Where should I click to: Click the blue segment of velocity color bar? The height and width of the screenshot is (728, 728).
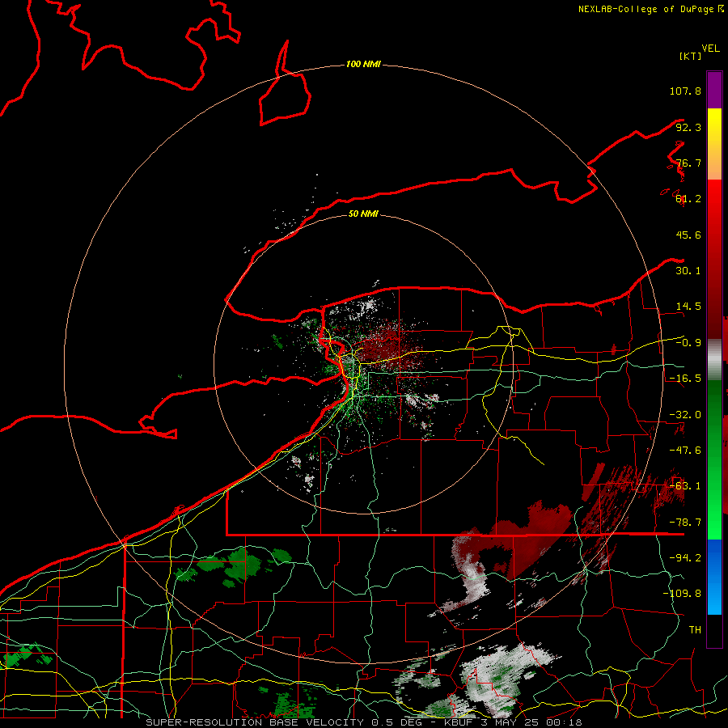click(x=714, y=577)
